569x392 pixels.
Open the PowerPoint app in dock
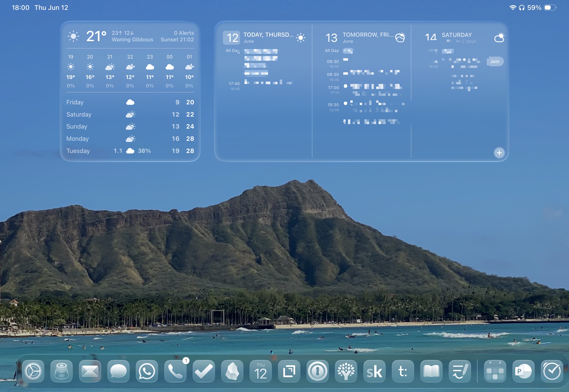pos(523,371)
